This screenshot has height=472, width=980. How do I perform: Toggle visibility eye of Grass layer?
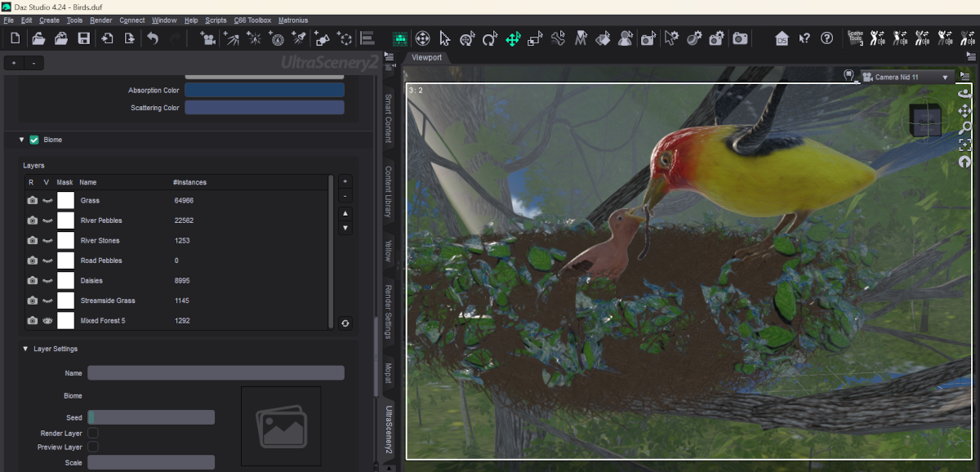(47, 200)
